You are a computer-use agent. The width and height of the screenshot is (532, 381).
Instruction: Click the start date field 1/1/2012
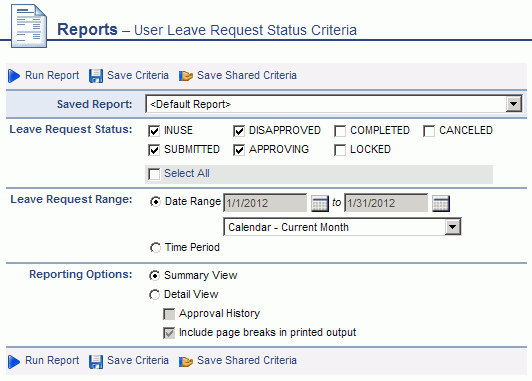tap(265, 203)
